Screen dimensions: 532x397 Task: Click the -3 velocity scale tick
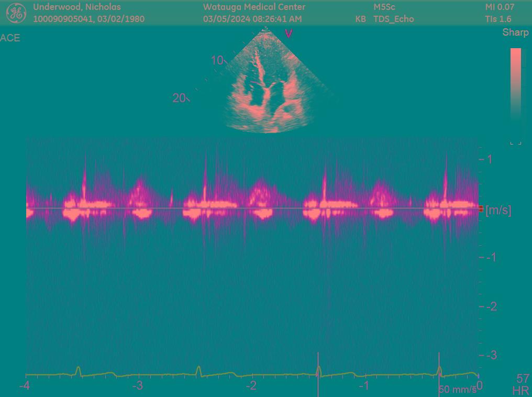point(490,356)
